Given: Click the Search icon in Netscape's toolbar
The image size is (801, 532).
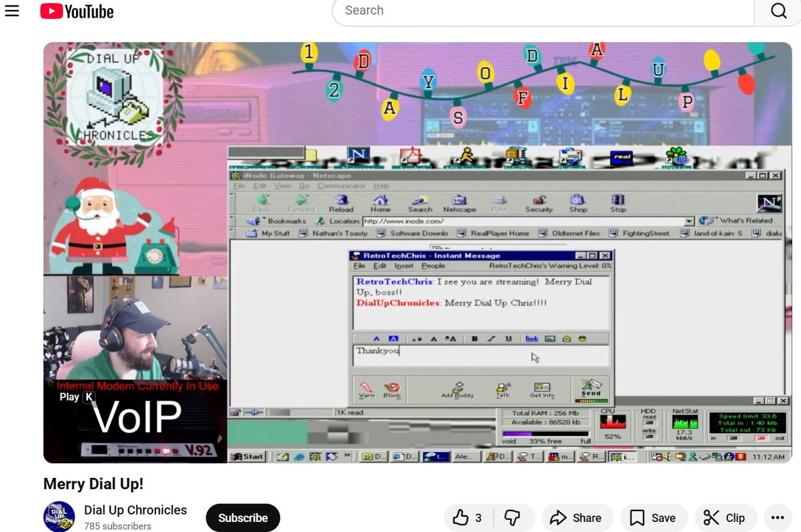Looking at the screenshot, I should pyautogui.click(x=420, y=203).
